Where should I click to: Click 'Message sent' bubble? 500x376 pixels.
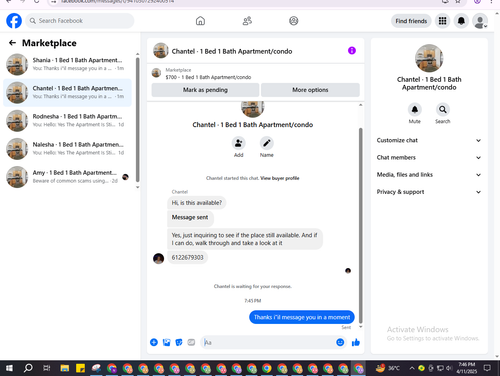click(190, 218)
